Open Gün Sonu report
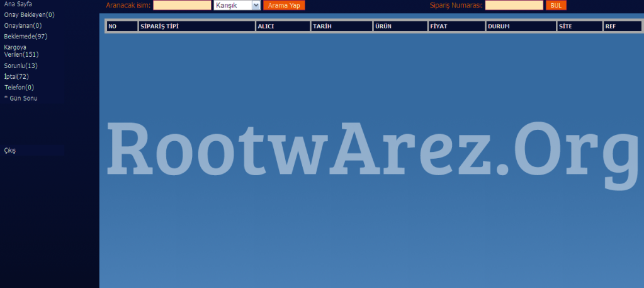The height and width of the screenshot is (288, 644). (23, 98)
